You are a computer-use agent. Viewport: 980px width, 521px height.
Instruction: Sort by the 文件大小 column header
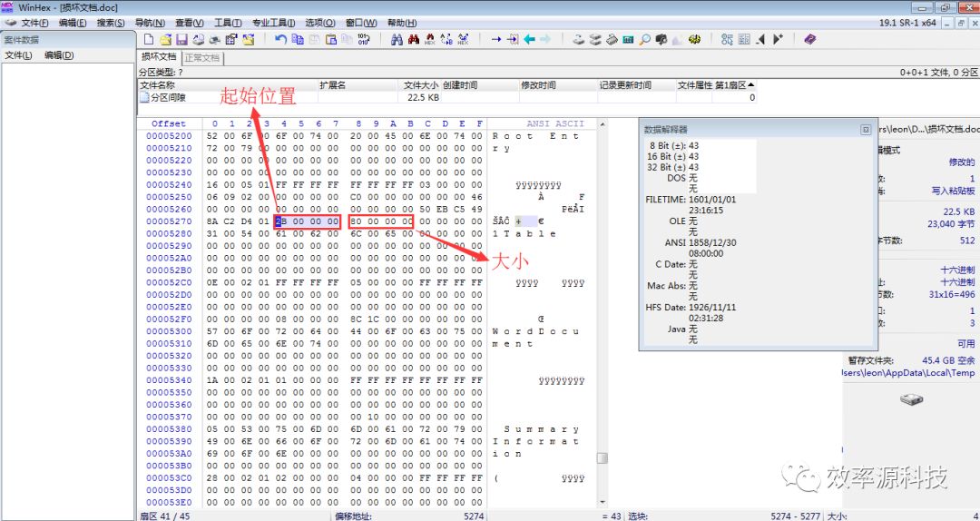(418, 85)
